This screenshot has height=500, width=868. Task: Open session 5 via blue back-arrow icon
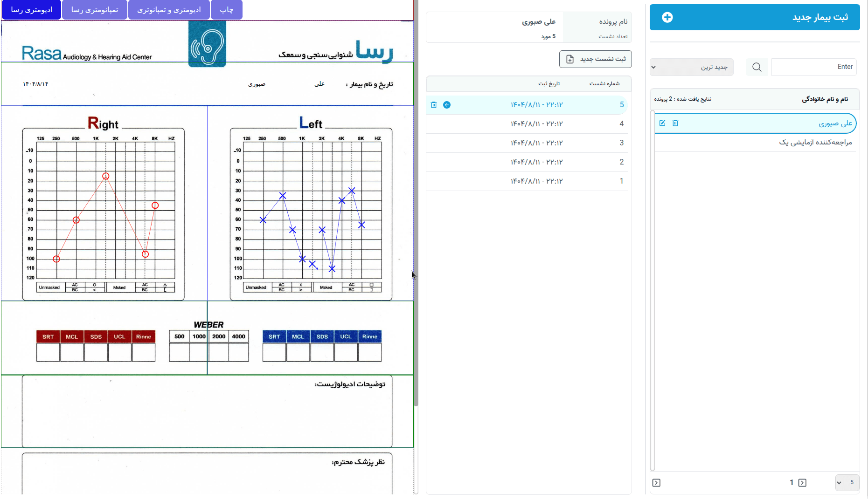tap(447, 105)
